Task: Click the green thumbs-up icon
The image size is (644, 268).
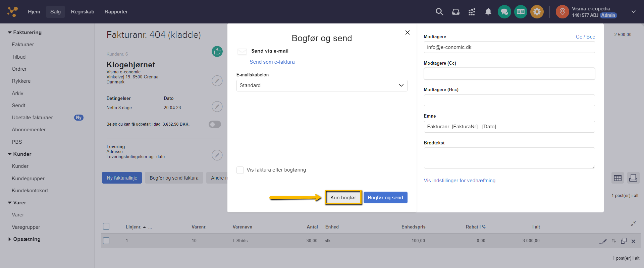Action: (x=217, y=52)
